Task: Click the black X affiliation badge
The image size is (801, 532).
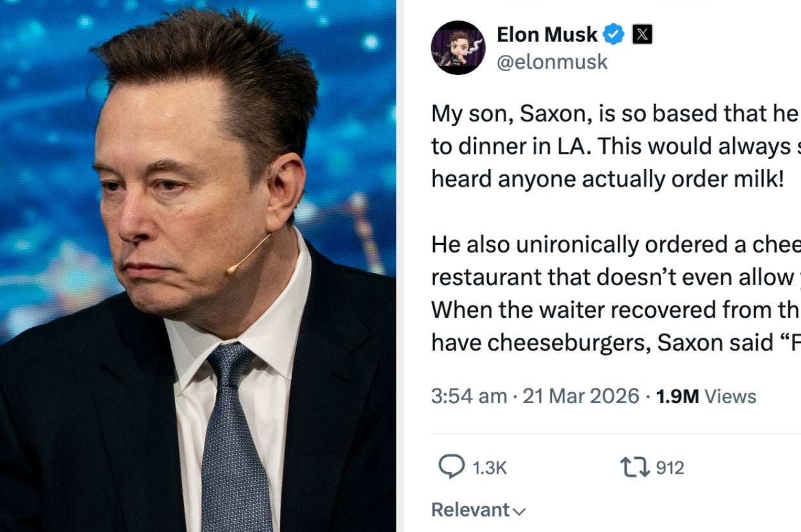Action: 642,35
